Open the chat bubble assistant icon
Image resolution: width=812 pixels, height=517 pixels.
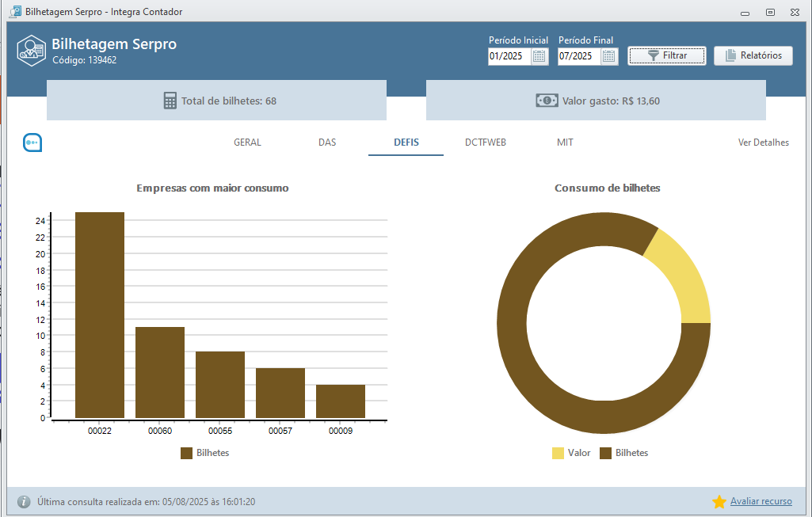32,143
